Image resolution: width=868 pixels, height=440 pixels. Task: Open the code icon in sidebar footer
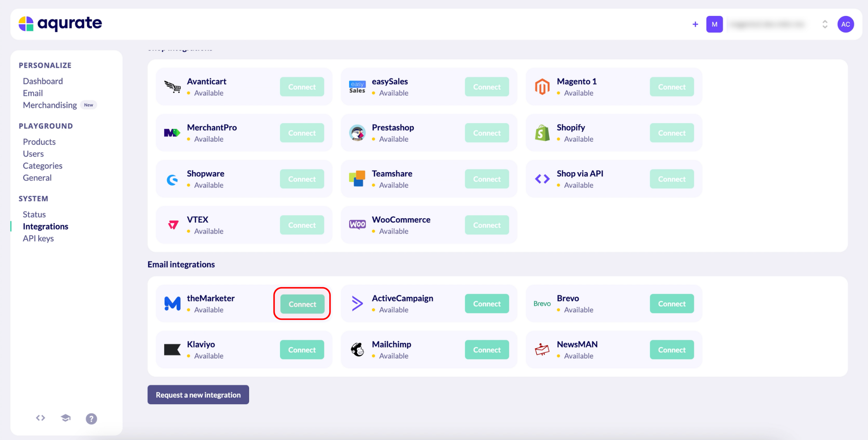tap(41, 418)
